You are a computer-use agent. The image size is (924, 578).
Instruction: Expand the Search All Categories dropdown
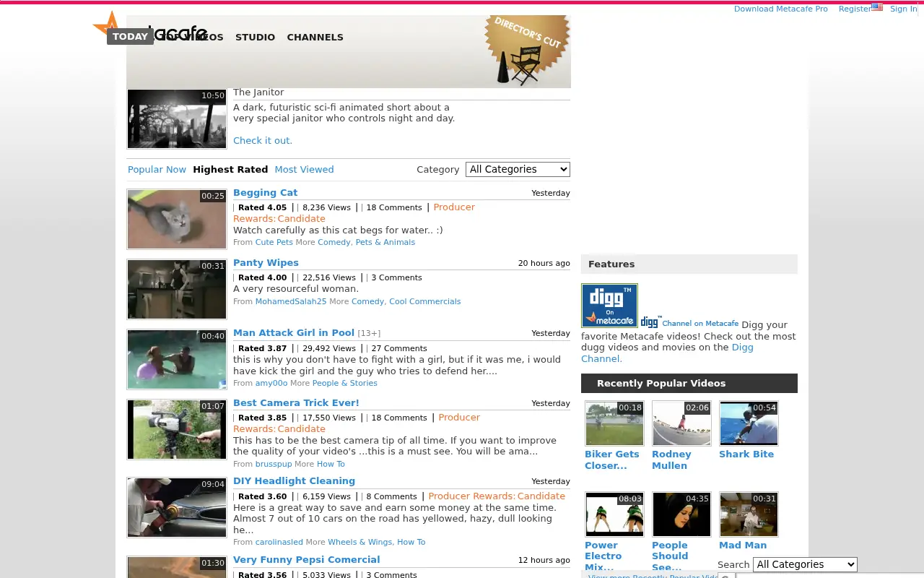click(805, 564)
